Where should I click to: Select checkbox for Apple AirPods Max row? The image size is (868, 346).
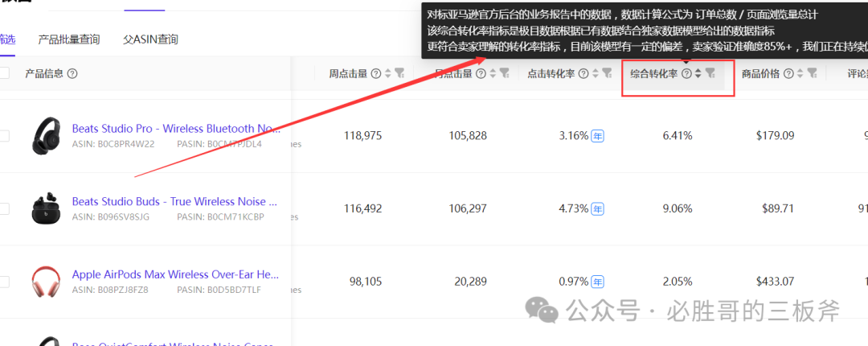pos(4,282)
